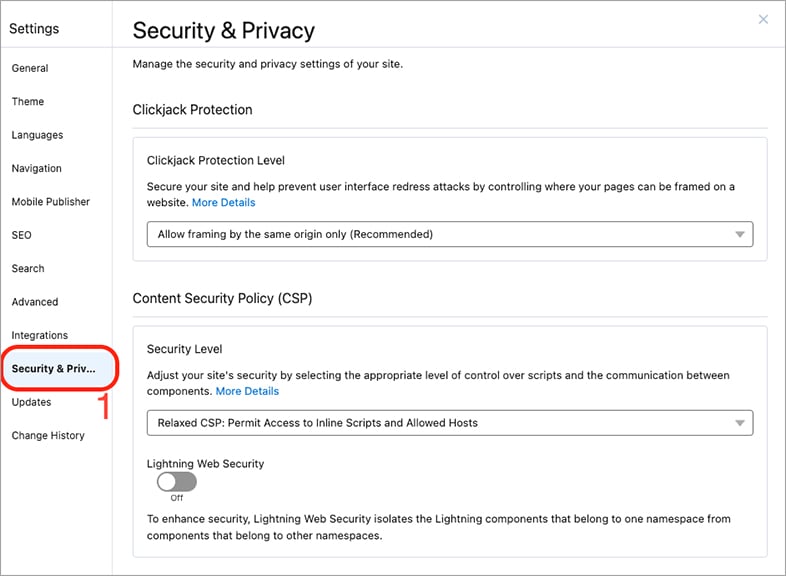Go to Navigation settings

(x=37, y=168)
